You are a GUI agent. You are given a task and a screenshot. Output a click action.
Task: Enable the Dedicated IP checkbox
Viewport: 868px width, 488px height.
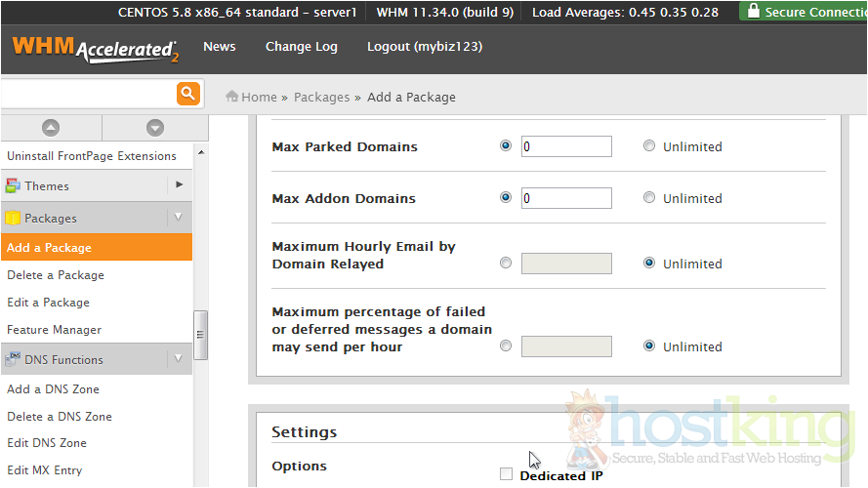(506, 474)
